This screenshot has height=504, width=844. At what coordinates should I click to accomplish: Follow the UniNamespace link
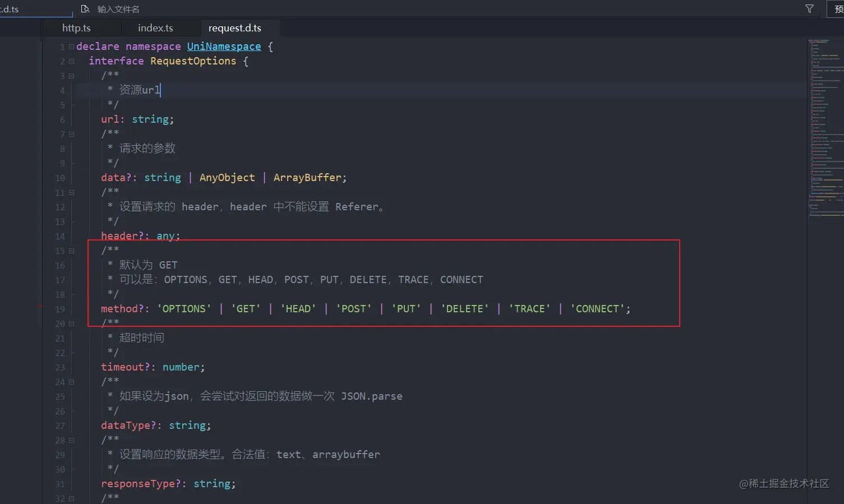224,47
